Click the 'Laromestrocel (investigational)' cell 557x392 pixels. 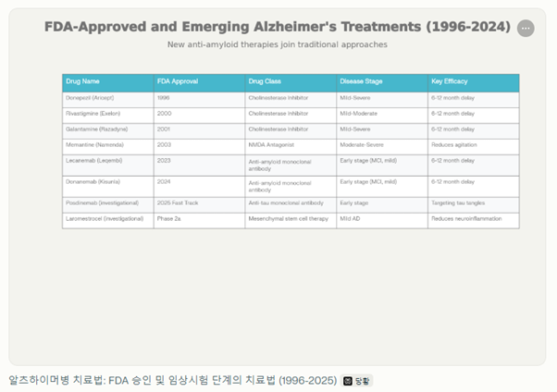108,221
